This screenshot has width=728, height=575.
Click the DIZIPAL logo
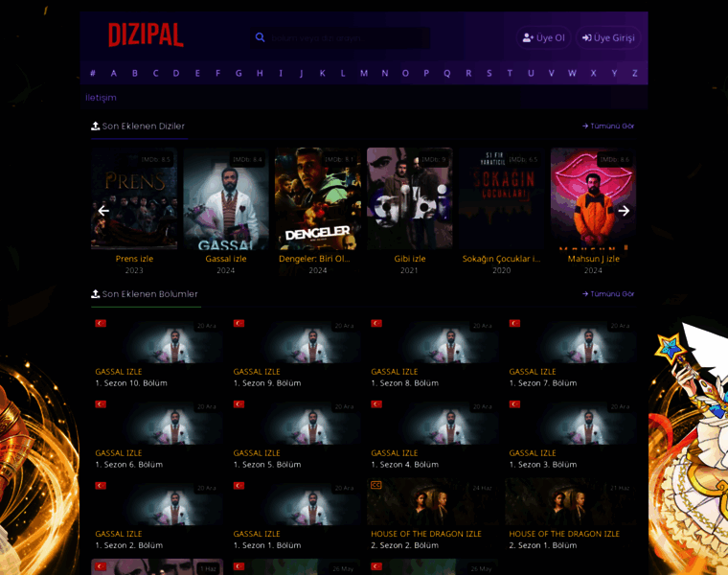146,34
